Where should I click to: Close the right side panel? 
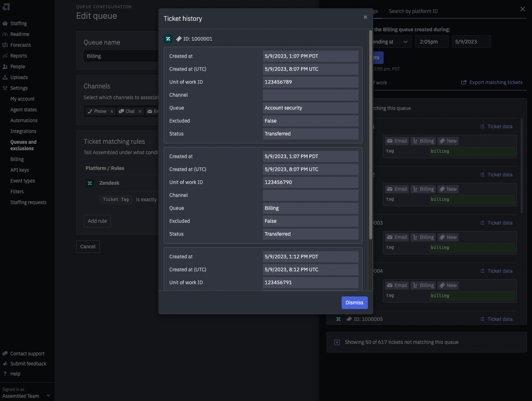point(523,9)
